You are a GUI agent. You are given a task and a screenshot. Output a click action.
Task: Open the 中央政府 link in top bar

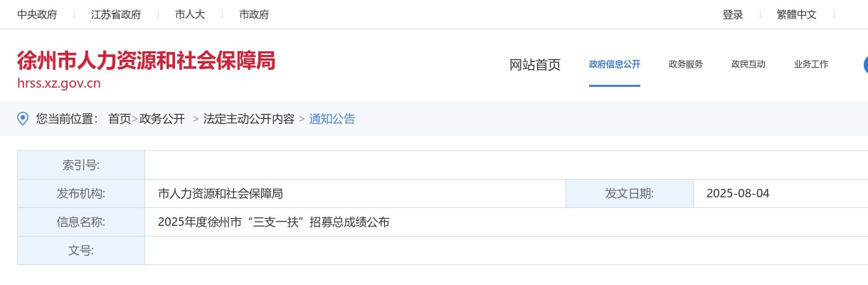coord(37,14)
